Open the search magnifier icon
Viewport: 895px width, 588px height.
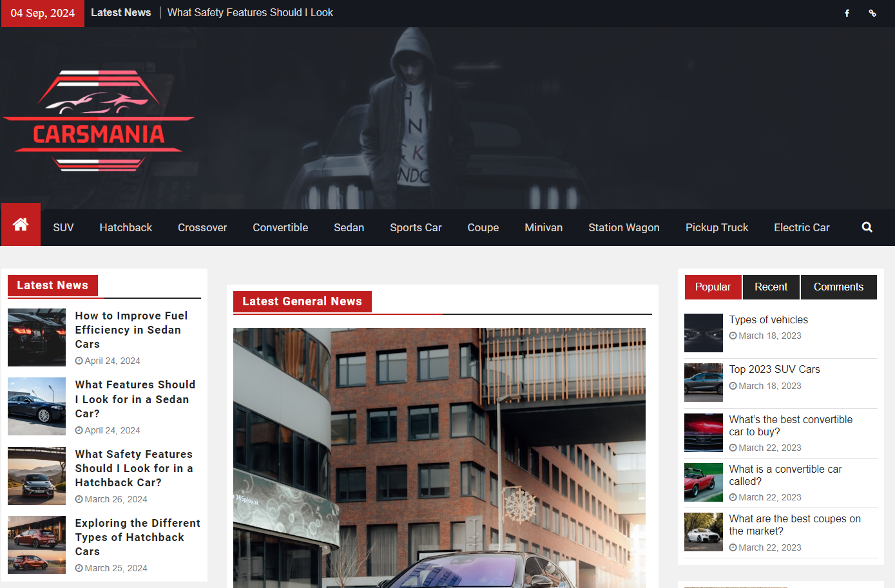[x=867, y=227]
